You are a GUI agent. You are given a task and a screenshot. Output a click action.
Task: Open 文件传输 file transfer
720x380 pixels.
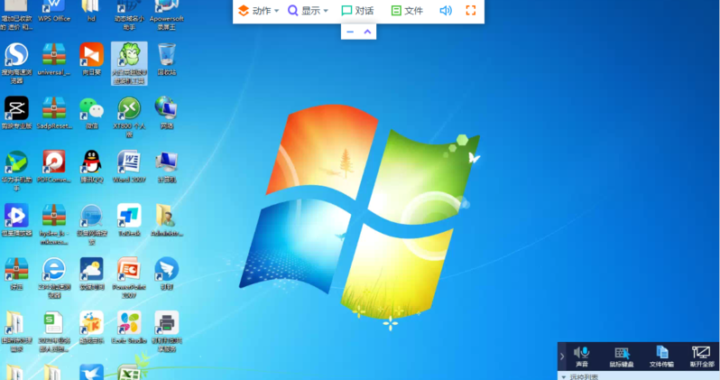pos(662,357)
